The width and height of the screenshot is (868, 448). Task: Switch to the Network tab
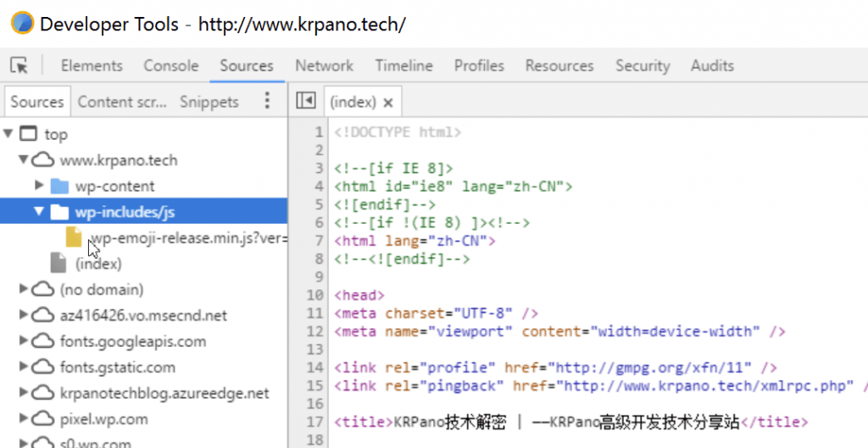tap(324, 66)
